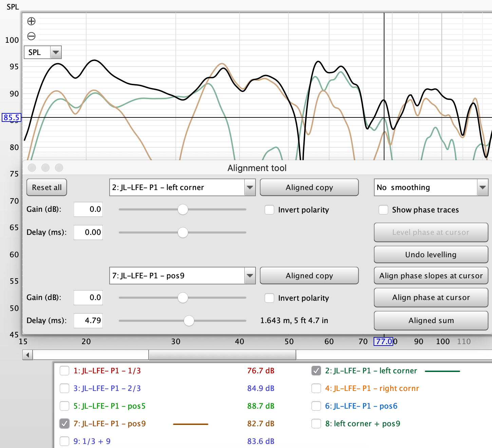Screen dimensions: 492x448
Task: Click Undo levelling button
Action: [431, 255]
